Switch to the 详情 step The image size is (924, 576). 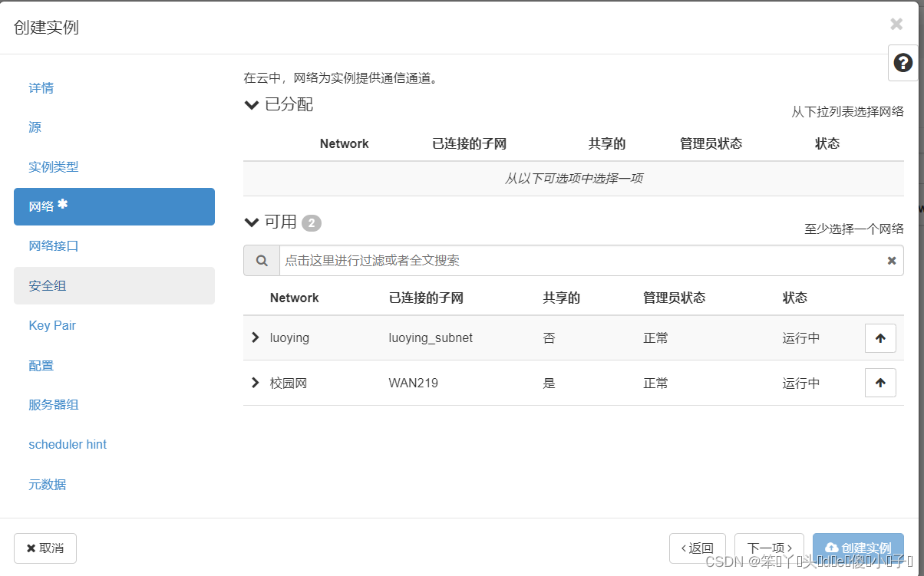(x=41, y=87)
